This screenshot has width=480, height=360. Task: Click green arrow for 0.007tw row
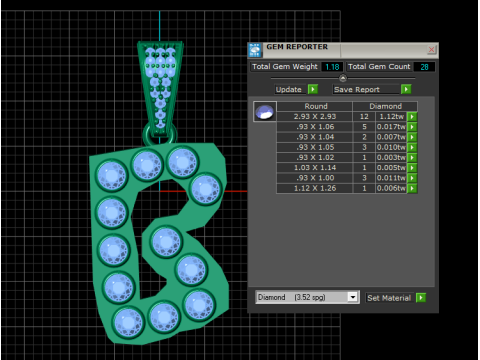tap(412, 137)
